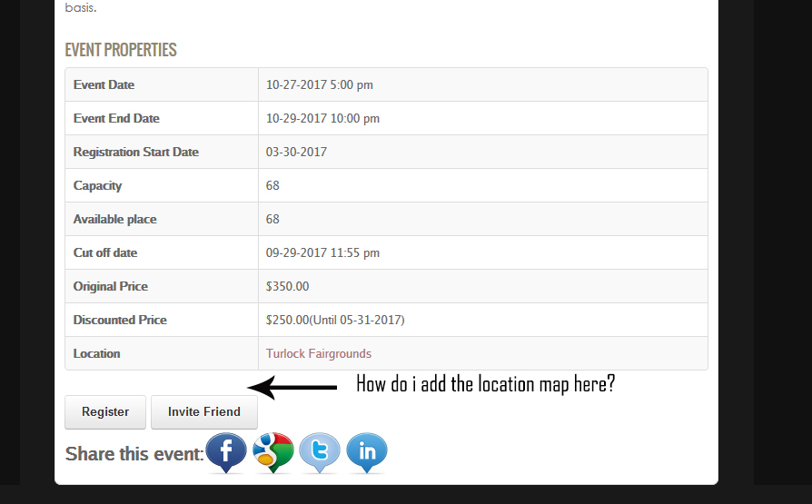Click the $350.00 original price value
This screenshot has width=812, height=504.
pos(287,286)
